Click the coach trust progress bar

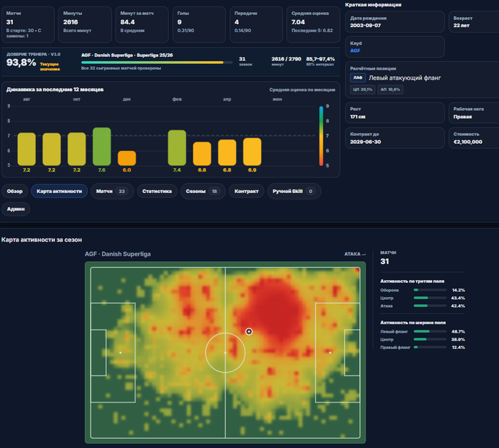(157, 63)
